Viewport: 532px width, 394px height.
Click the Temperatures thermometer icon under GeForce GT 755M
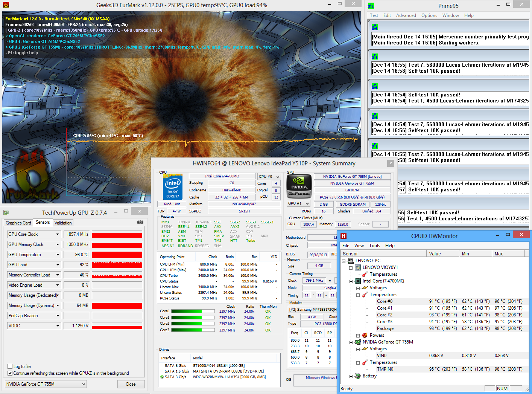pyautogui.click(x=365, y=362)
